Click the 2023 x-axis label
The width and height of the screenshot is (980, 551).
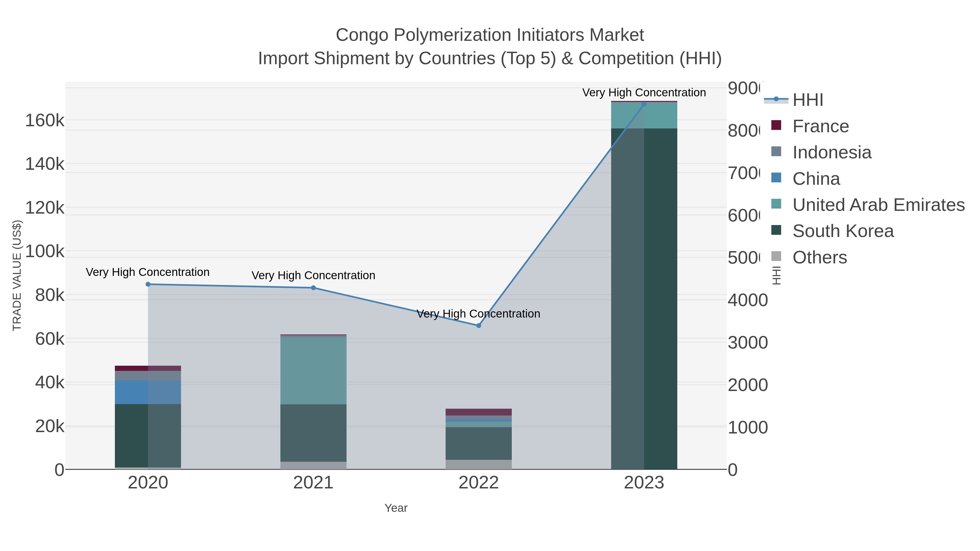pyautogui.click(x=644, y=483)
